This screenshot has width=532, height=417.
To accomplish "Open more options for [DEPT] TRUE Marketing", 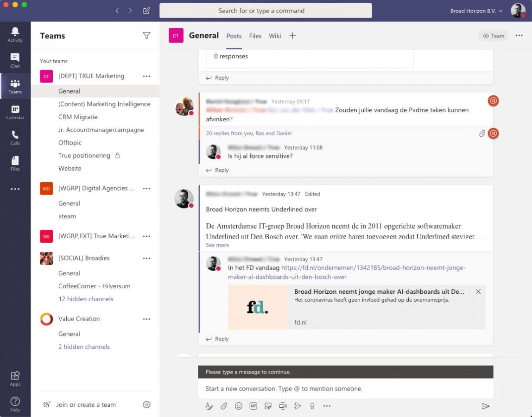I will pos(146,76).
